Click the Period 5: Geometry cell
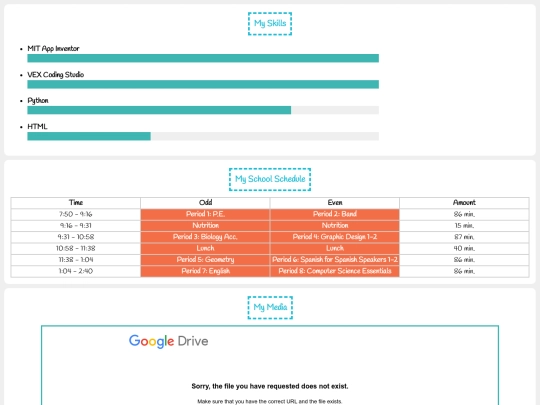540x405 pixels. point(205,260)
